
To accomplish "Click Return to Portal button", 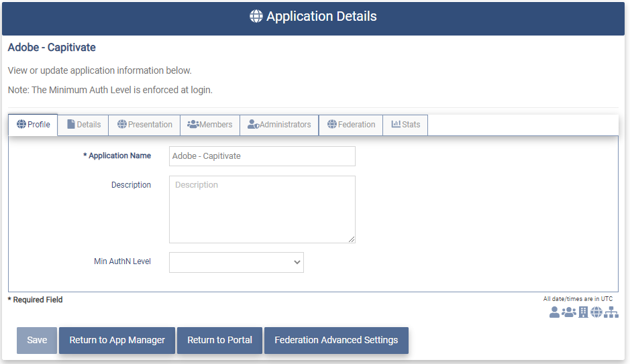I will 220,341.
